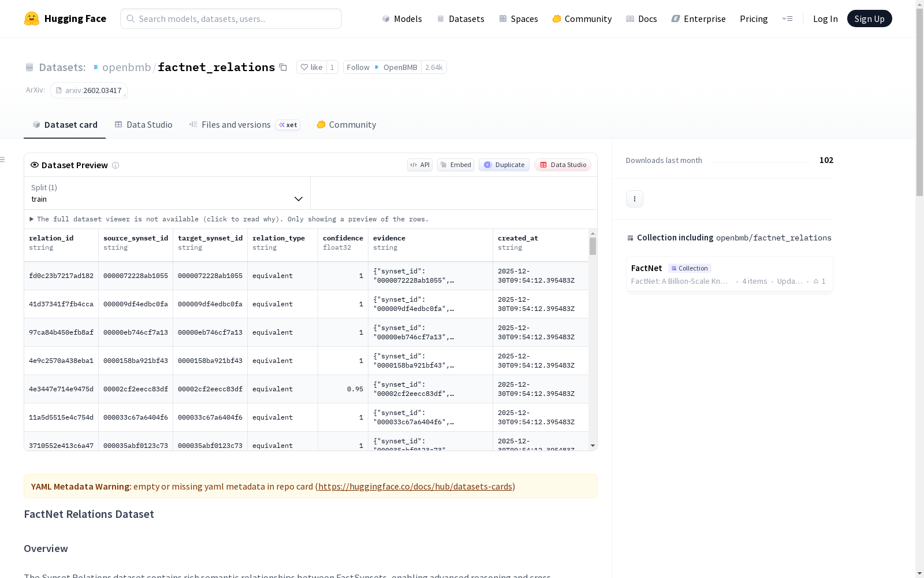Open the Pricing page
This screenshot has height=578, width=924.
[754, 18]
